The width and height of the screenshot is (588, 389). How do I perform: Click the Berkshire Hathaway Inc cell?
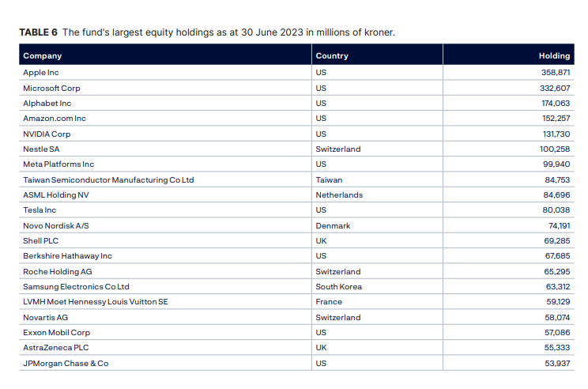(68, 256)
